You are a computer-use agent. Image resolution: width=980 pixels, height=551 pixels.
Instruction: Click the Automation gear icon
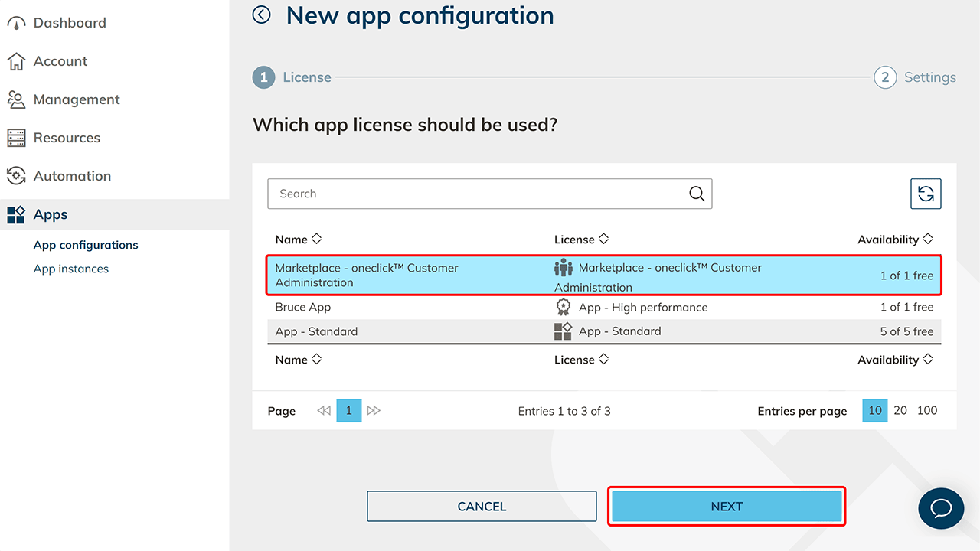point(16,176)
